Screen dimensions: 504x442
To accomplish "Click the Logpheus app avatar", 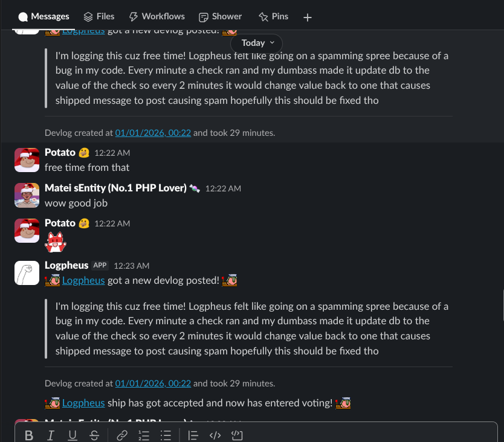I will point(27,273).
